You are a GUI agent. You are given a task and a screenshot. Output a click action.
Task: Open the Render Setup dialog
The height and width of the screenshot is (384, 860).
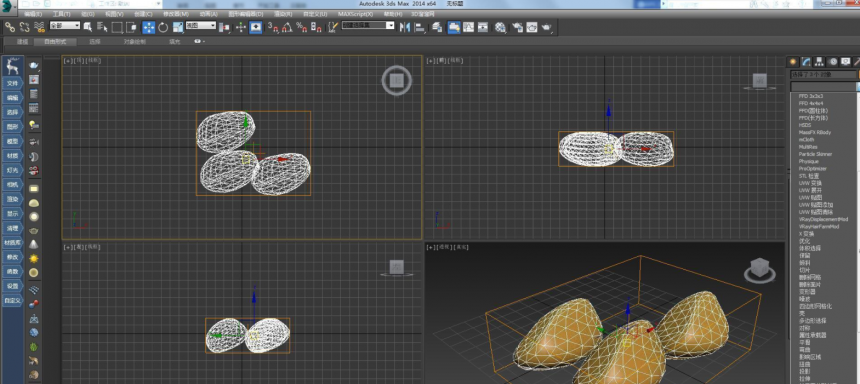coord(517,27)
